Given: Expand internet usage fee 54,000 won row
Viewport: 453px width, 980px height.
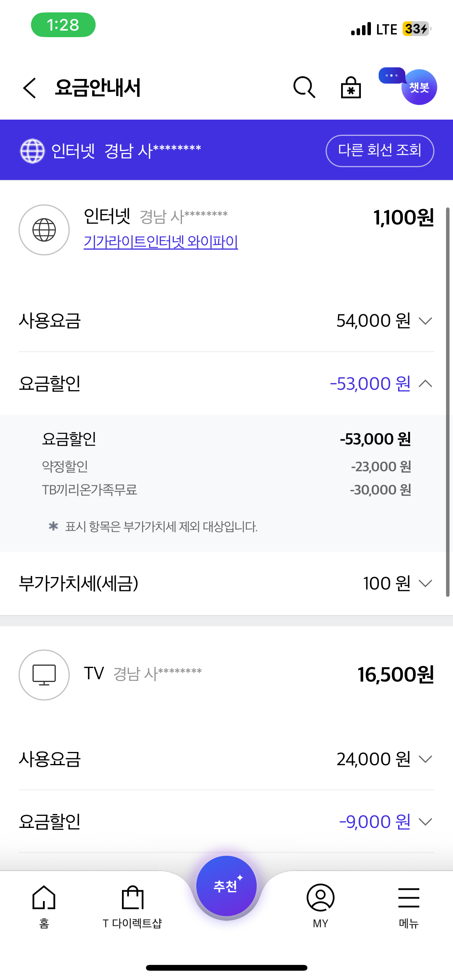Looking at the screenshot, I should point(425,321).
